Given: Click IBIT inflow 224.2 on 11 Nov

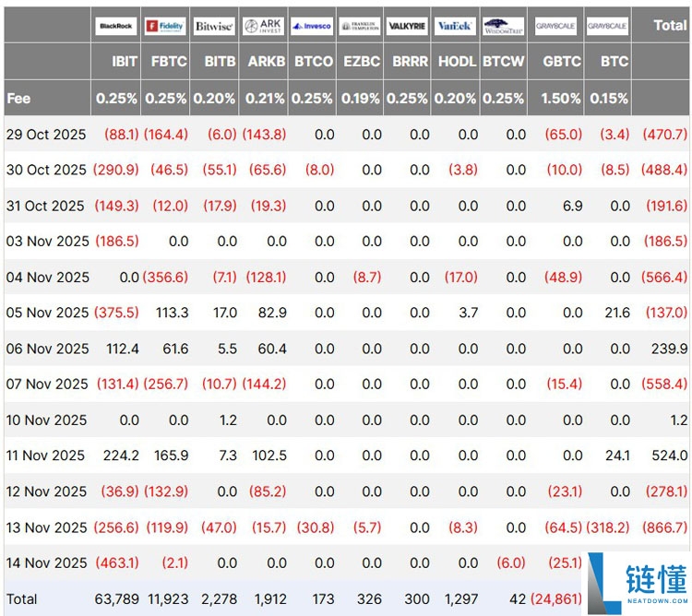Looking at the screenshot, I should [x=121, y=455].
